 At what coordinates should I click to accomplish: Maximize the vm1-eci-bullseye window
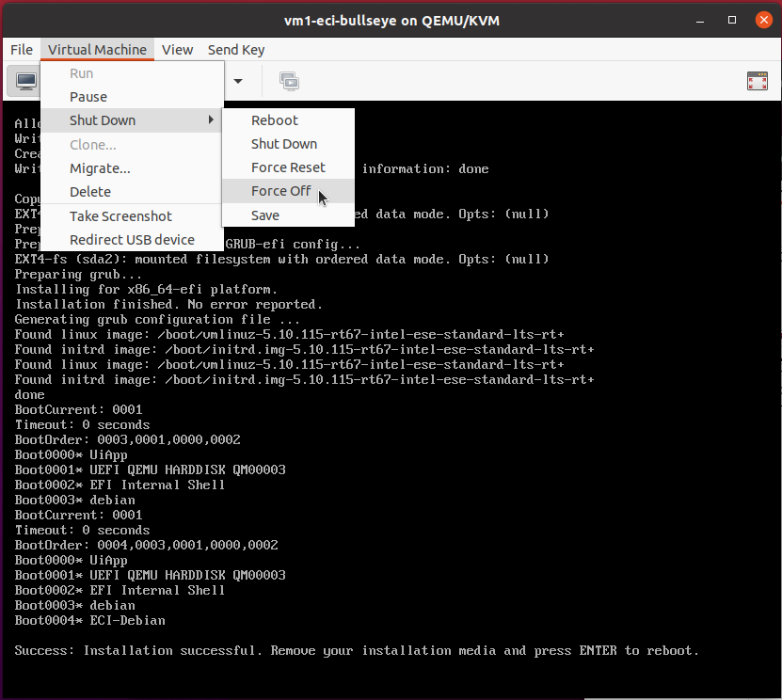[x=731, y=20]
